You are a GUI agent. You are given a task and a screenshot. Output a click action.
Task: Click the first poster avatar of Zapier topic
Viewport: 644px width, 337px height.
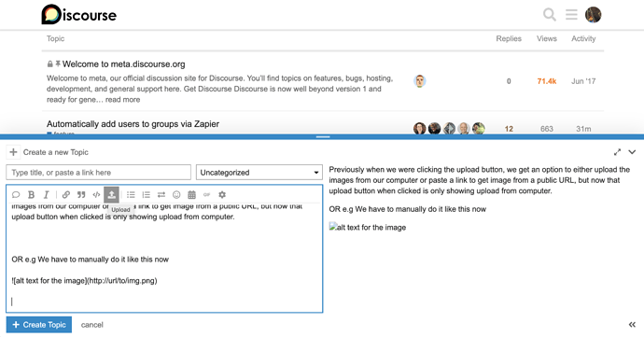click(419, 129)
